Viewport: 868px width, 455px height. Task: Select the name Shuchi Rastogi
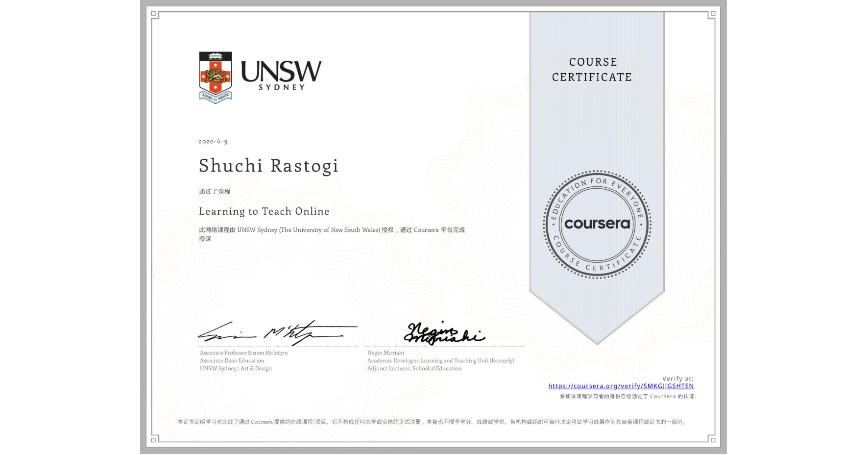coord(268,166)
